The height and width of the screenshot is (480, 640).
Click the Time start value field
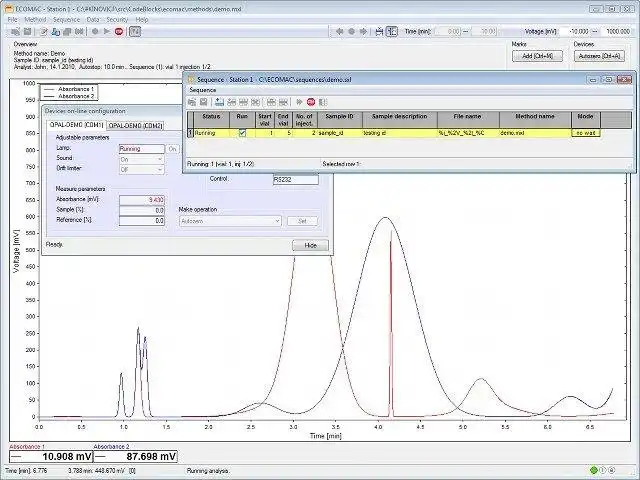pos(448,31)
